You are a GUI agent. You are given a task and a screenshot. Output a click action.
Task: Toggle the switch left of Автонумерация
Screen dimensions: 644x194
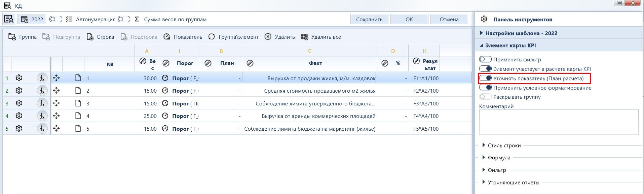point(55,19)
